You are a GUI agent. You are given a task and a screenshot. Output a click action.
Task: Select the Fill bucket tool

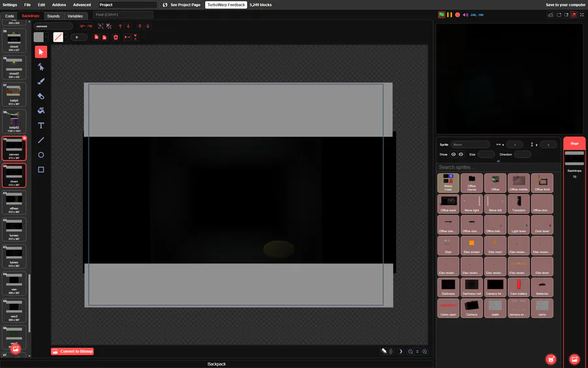[x=41, y=110]
